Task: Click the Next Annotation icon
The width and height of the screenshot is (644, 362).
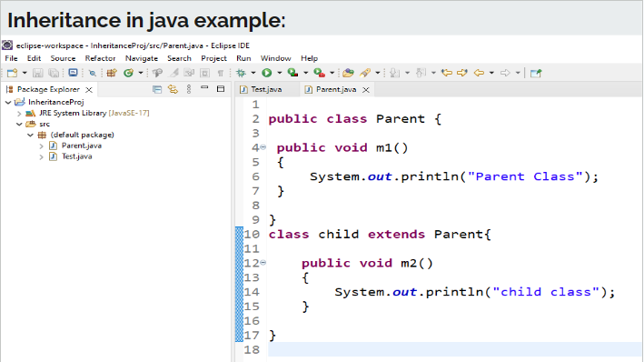Action: [394, 74]
